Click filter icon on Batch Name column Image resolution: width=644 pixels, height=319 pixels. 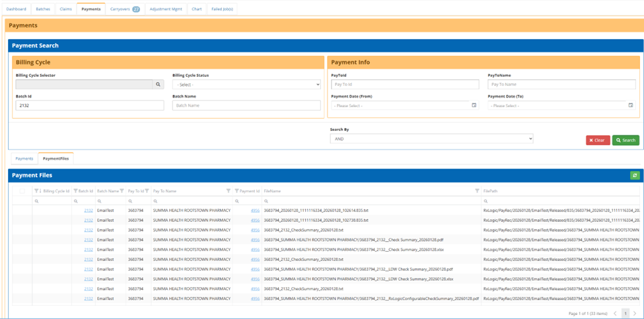(122, 191)
